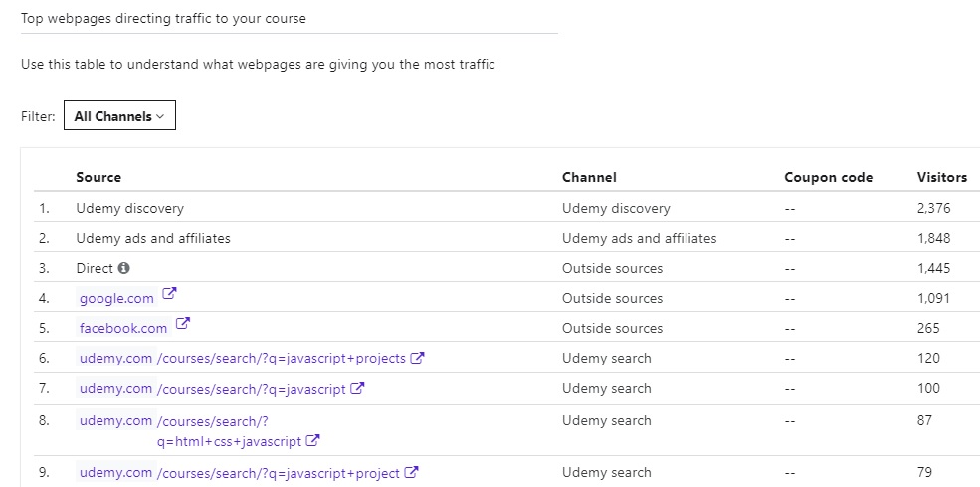Image resolution: width=980 pixels, height=487 pixels.
Task: Select the Udemy discovery source row
Action: 129,208
